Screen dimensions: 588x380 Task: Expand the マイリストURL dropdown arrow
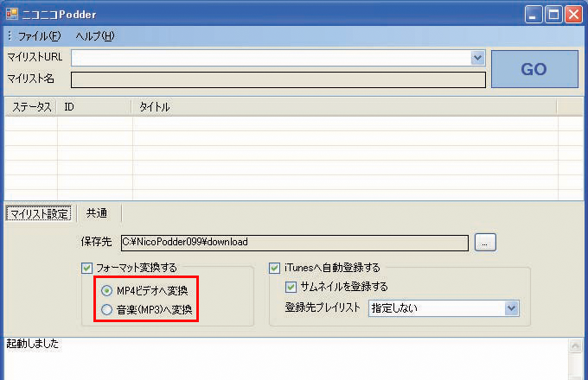point(477,58)
